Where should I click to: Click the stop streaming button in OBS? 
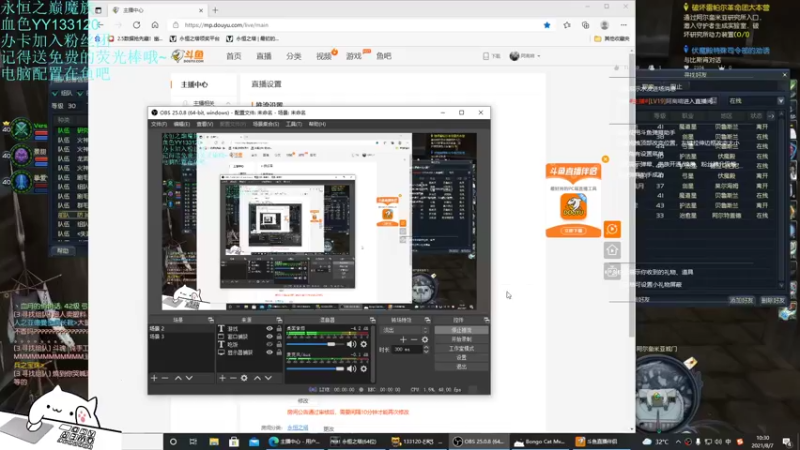click(461, 330)
